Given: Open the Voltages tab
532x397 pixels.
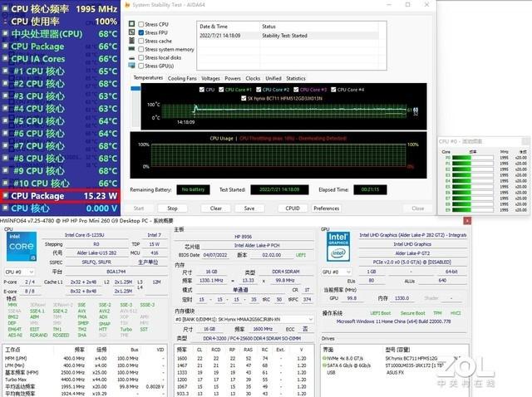Looking at the screenshot, I should 210,78.
